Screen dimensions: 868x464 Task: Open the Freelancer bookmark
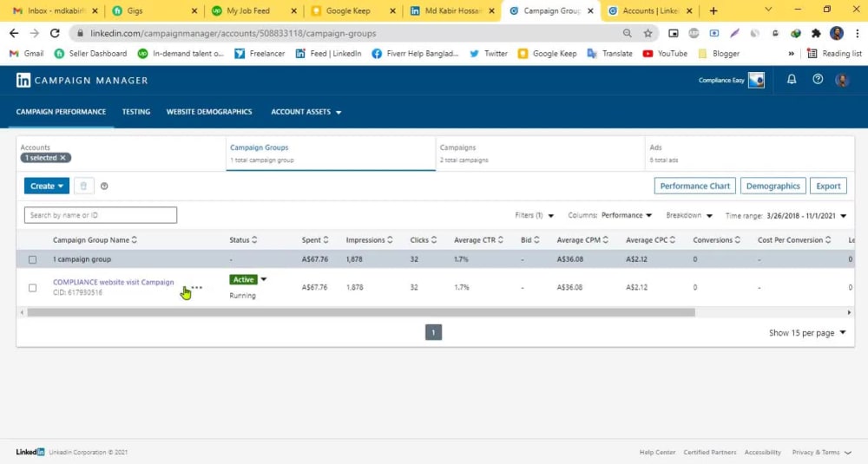pyautogui.click(x=260, y=54)
